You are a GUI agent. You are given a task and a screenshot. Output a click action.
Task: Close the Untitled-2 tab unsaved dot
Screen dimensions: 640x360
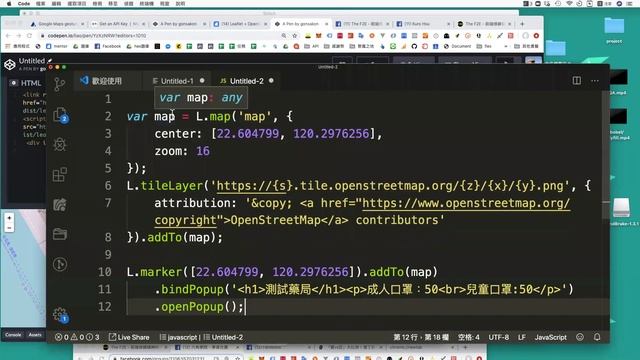(x=271, y=81)
